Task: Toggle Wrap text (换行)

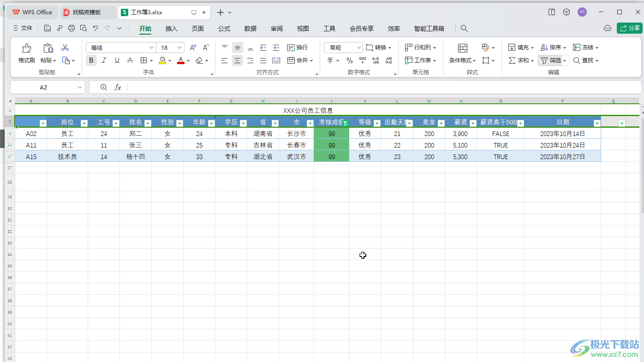Action: pos(298,47)
